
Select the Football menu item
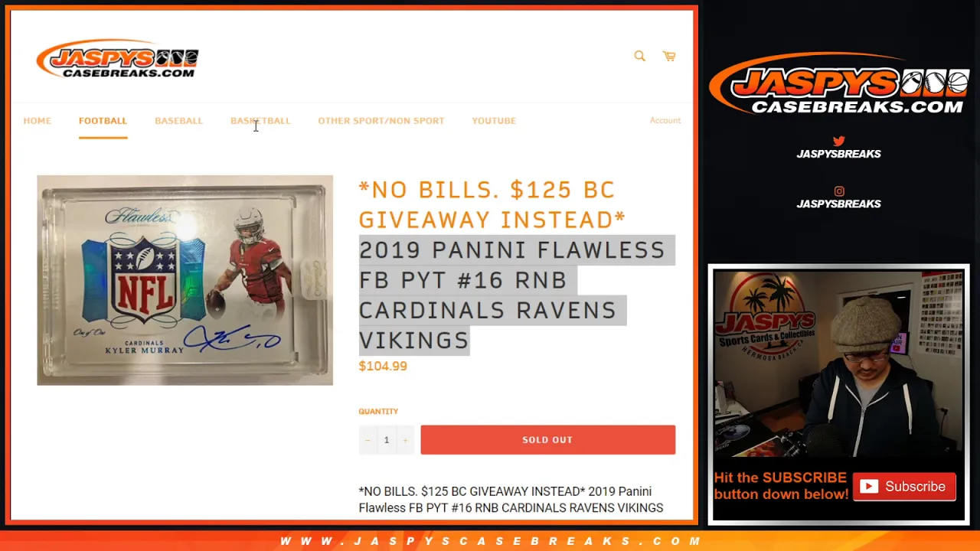point(103,121)
